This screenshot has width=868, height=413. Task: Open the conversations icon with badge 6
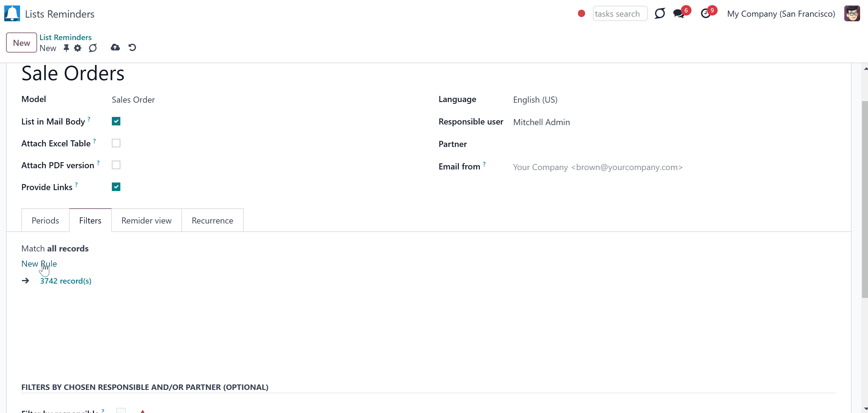tap(679, 14)
